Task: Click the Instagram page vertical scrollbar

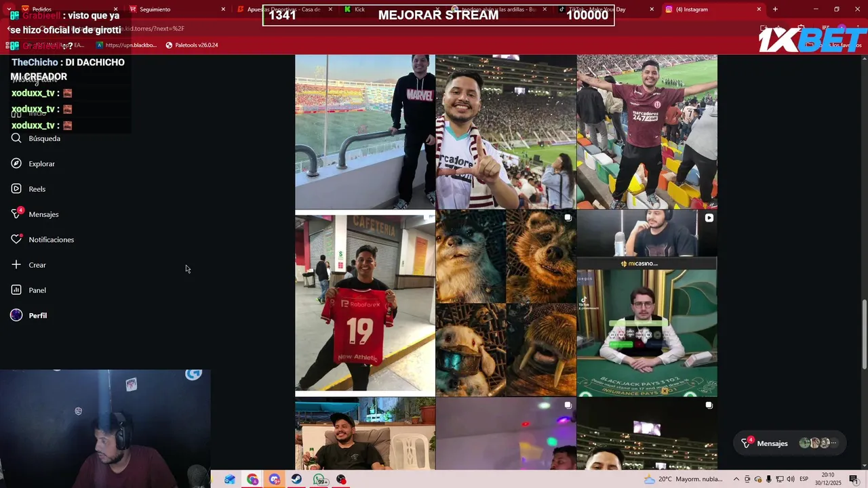Action: tap(864, 334)
